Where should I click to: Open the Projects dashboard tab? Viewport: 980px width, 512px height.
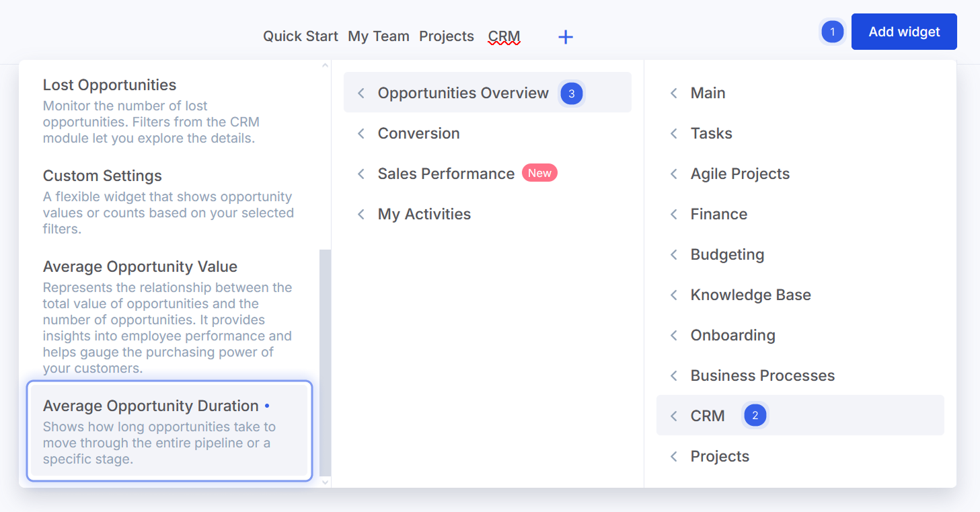[x=447, y=36]
